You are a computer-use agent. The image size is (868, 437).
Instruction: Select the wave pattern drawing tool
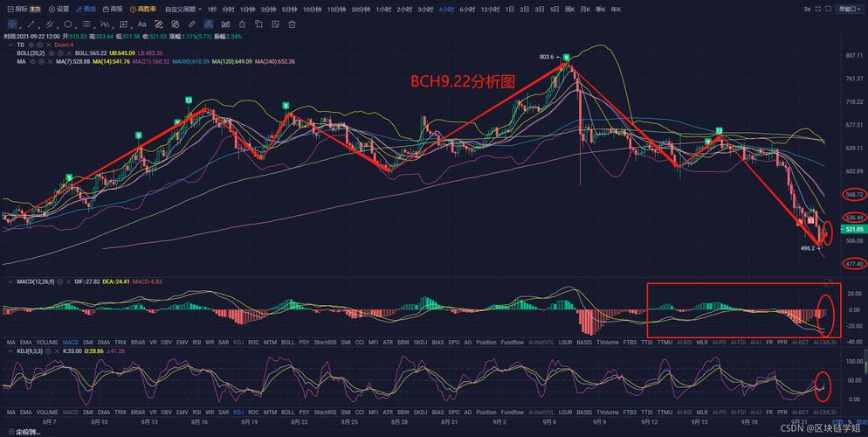[x=105, y=24]
